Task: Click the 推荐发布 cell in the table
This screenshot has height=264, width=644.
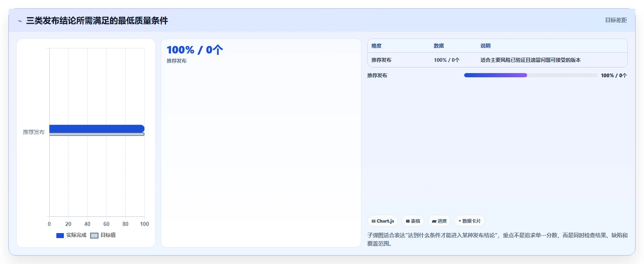Action: pos(381,60)
